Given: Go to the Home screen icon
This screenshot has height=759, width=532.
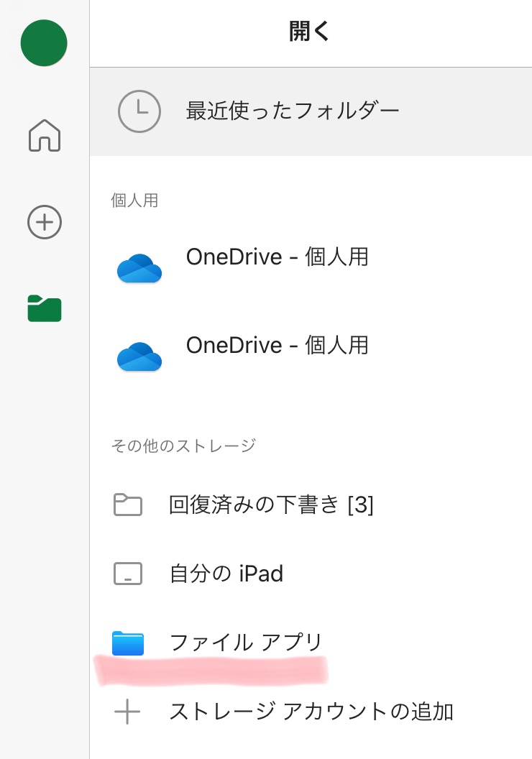Looking at the screenshot, I should coord(45,135).
